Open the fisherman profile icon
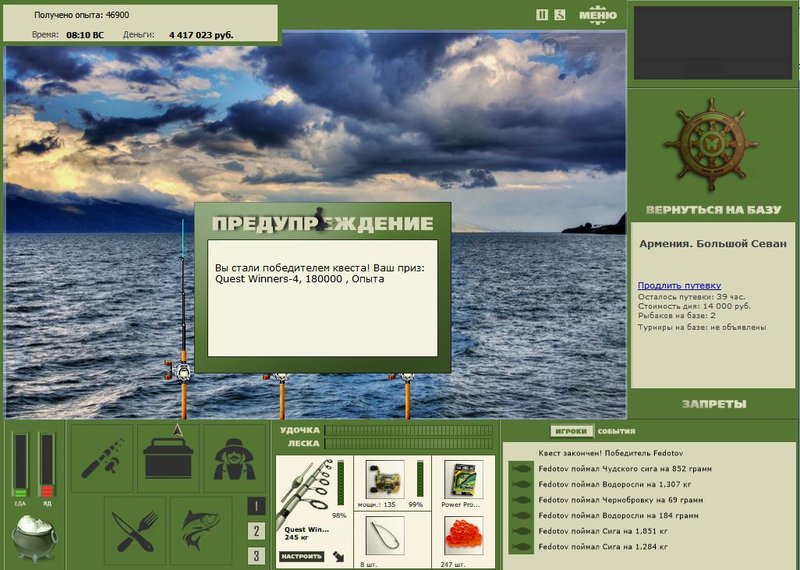The image size is (800, 570). 234,457
